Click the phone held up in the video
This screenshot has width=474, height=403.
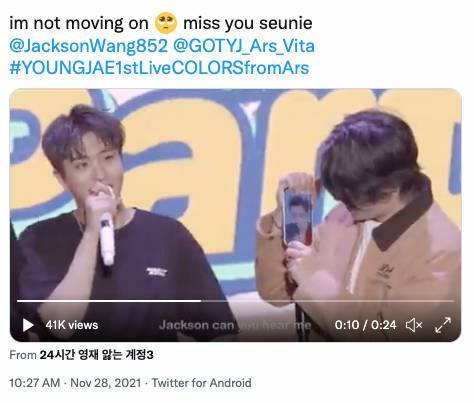[x=298, y=215]
